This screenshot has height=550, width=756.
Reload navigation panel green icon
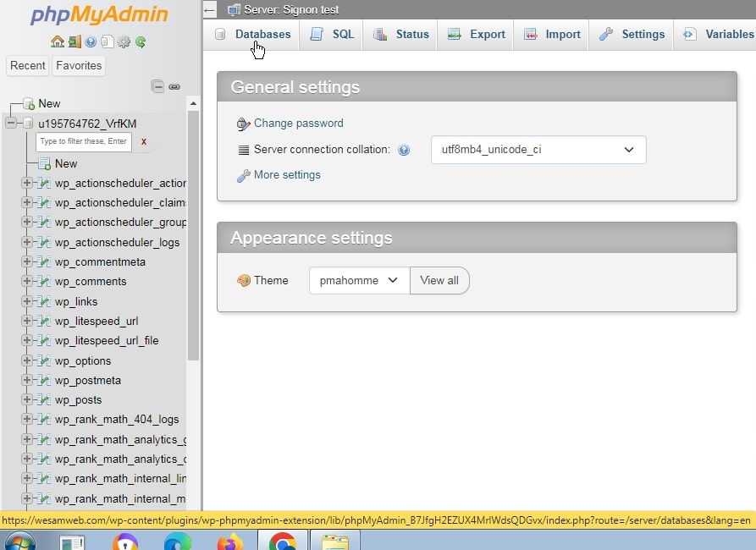[141, 42]
